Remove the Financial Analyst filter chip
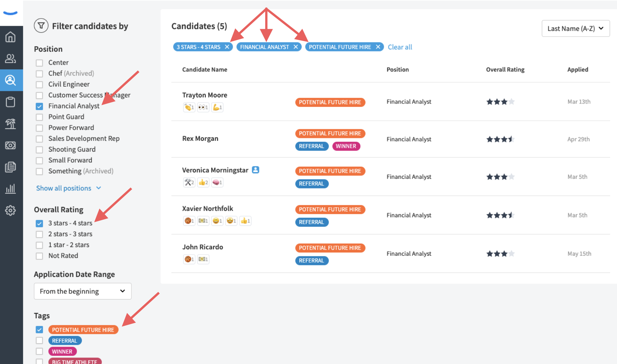617x364 pixels. pos(295,47)
